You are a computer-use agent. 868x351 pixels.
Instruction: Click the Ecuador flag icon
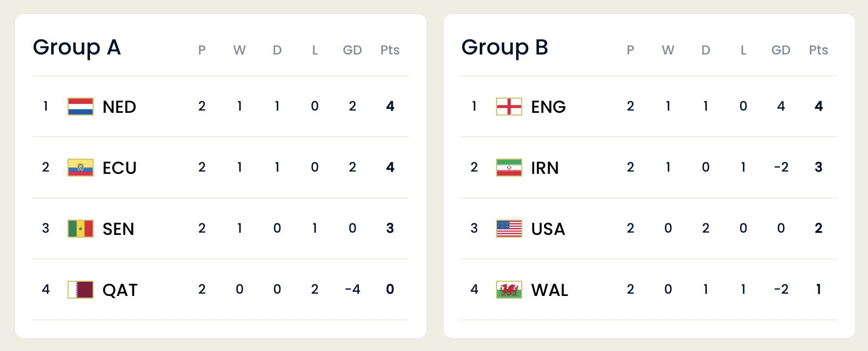click(x=81, y=167)
